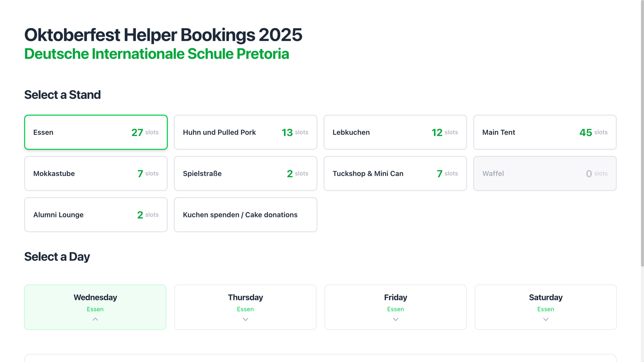Expand the Thursday slot list
Screen dimensions: 644x362
coord(245,319)
